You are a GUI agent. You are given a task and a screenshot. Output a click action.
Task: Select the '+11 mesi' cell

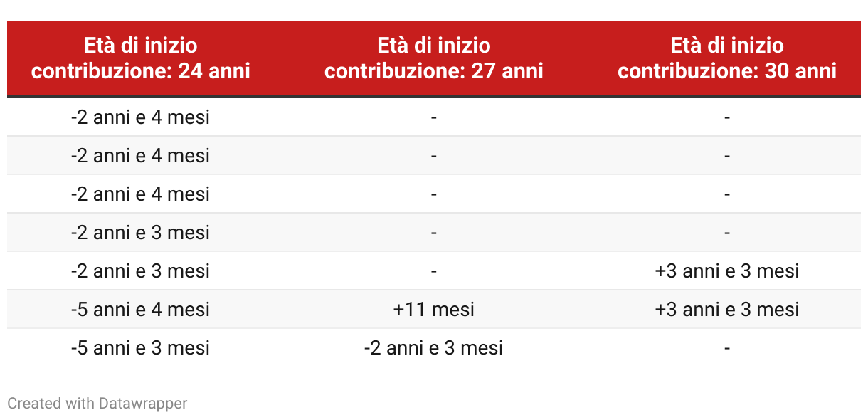coord(433,310)
